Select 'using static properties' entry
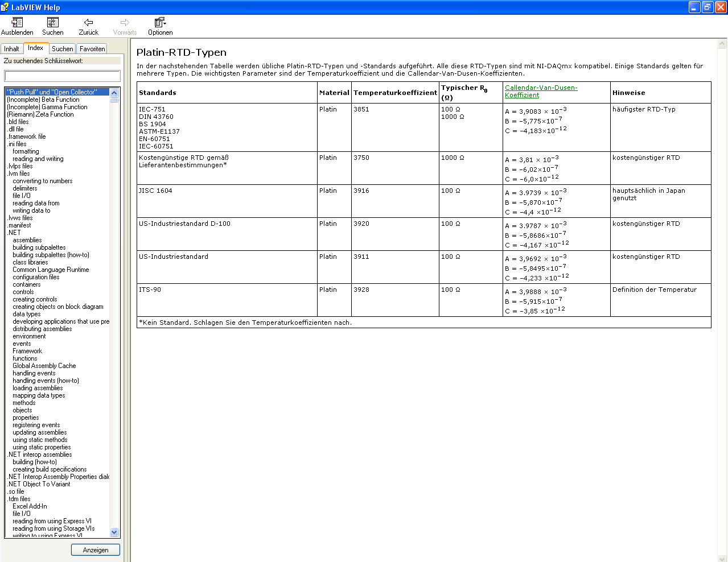Image resolution: width=728 pixels, height=562 pixels. [42, 447]
